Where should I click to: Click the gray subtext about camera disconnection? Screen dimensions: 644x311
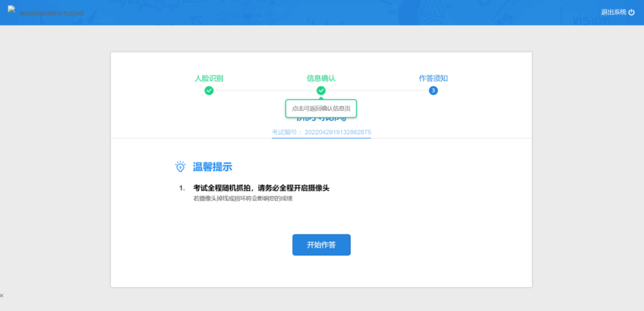(243, 198)
